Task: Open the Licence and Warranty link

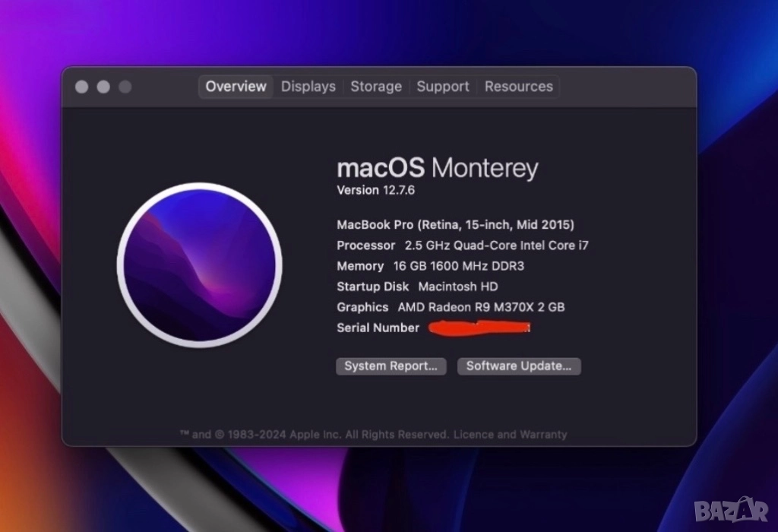Action: [x=510, y=435]
